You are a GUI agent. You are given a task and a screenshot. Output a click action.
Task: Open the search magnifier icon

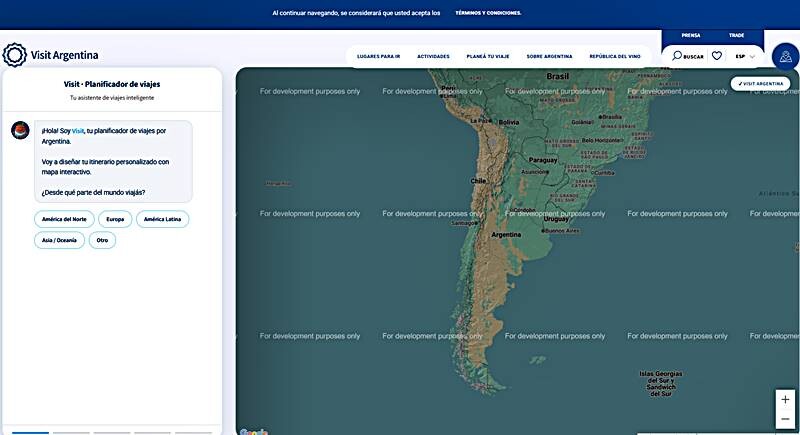pyautogui.click(x=677, y=56)
